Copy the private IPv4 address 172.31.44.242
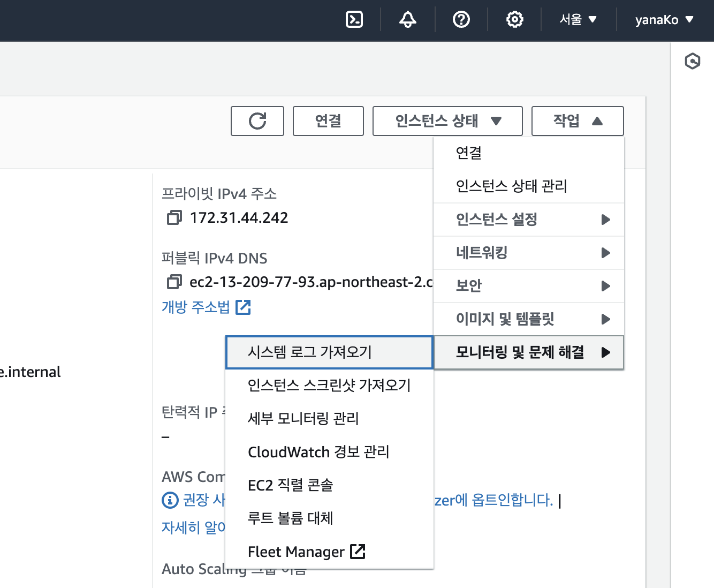This screenshot has width=714, height=588. pos(174,217)
